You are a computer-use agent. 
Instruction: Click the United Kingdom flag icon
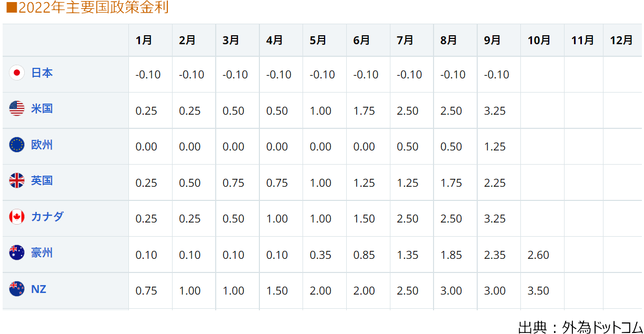[x=17, y=181]
